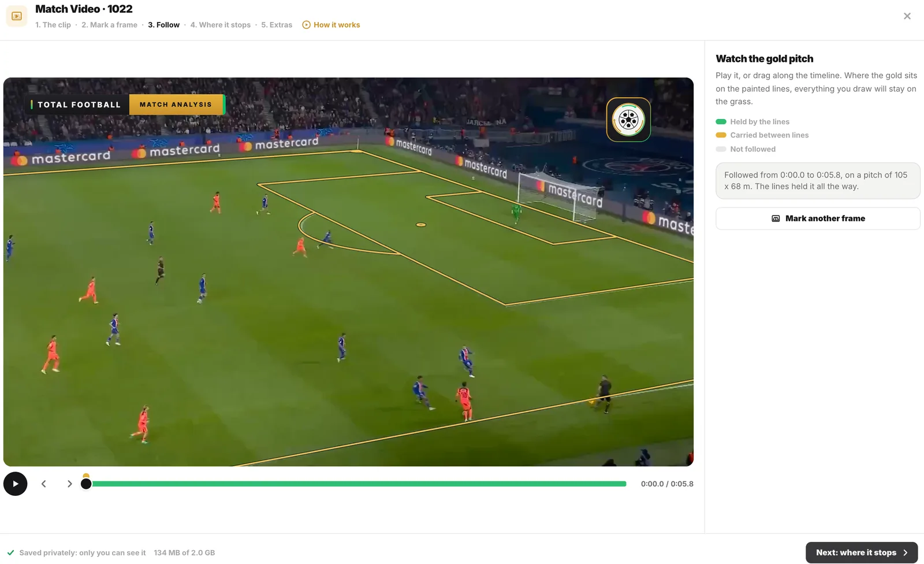Click the Watch the gold pitch heading
This screenshot has width=924, height=564.
(765, 58)
